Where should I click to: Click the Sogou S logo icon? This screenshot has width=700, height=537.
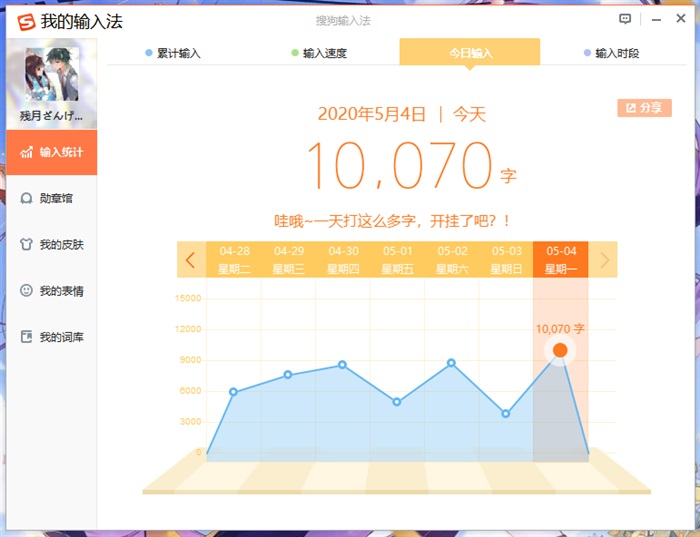coord(24,20)
